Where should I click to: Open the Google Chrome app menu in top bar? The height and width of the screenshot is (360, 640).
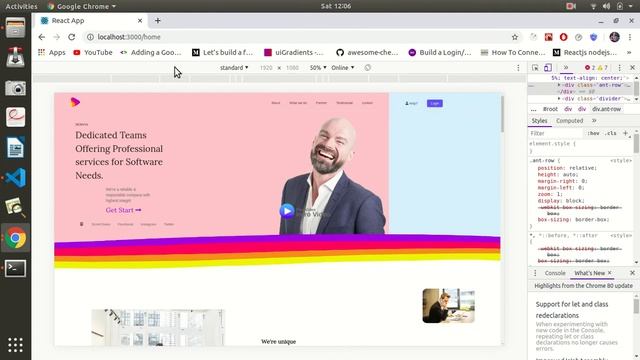point(82,6)
